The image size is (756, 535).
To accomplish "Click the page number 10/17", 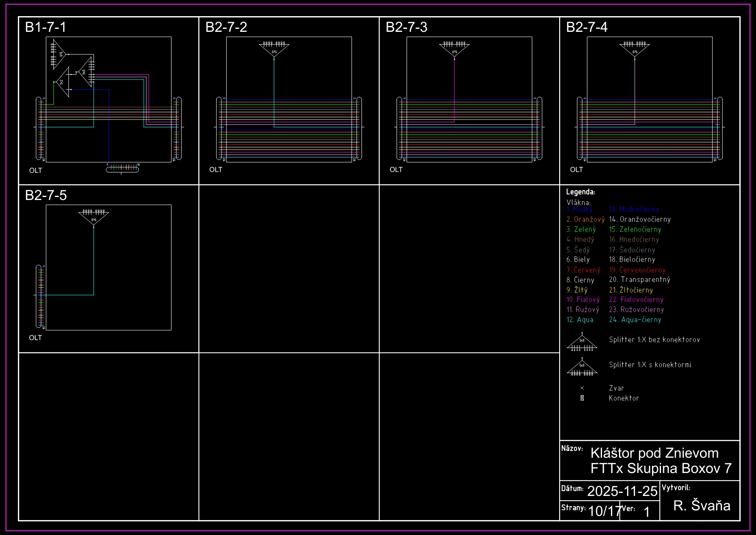I will [604, 511].
